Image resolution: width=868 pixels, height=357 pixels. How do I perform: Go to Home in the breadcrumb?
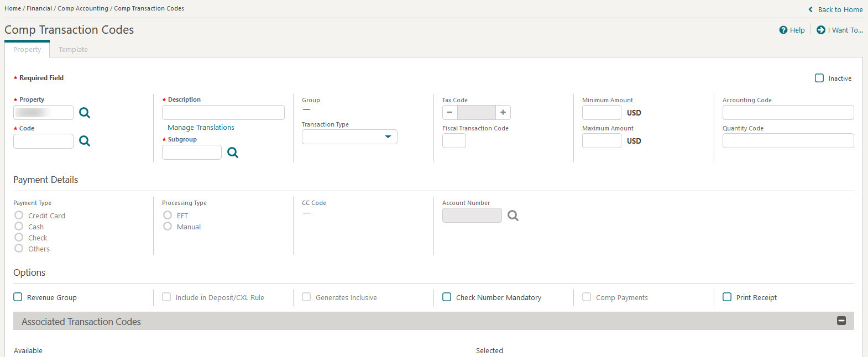(13, 8)
